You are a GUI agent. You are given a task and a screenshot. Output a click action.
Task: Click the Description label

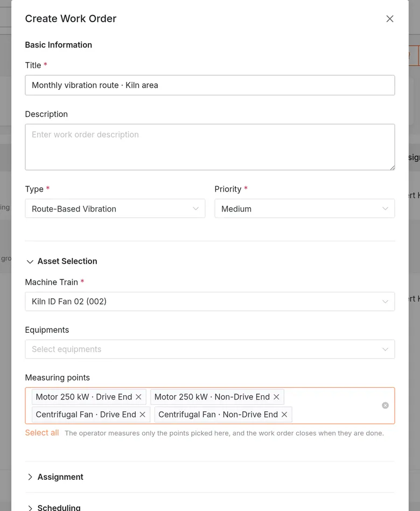(x=46, y=114)
